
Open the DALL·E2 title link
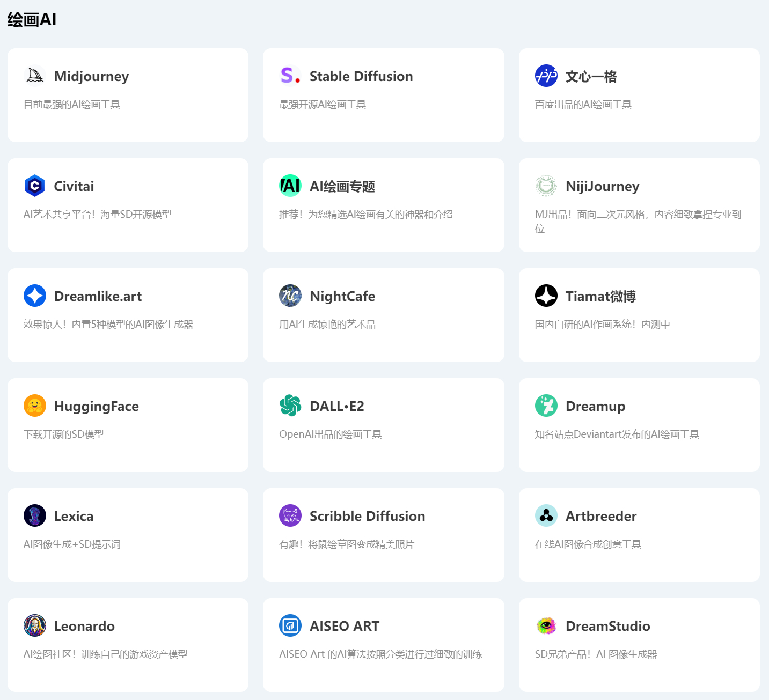[337, 406]
